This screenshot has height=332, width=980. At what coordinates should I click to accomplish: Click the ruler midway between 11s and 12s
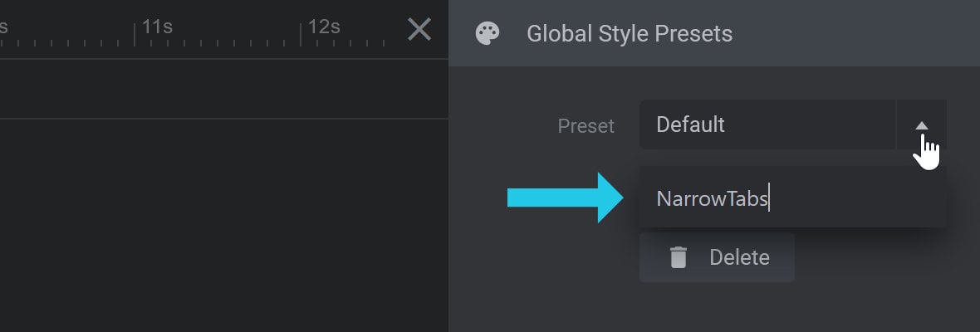218,42
